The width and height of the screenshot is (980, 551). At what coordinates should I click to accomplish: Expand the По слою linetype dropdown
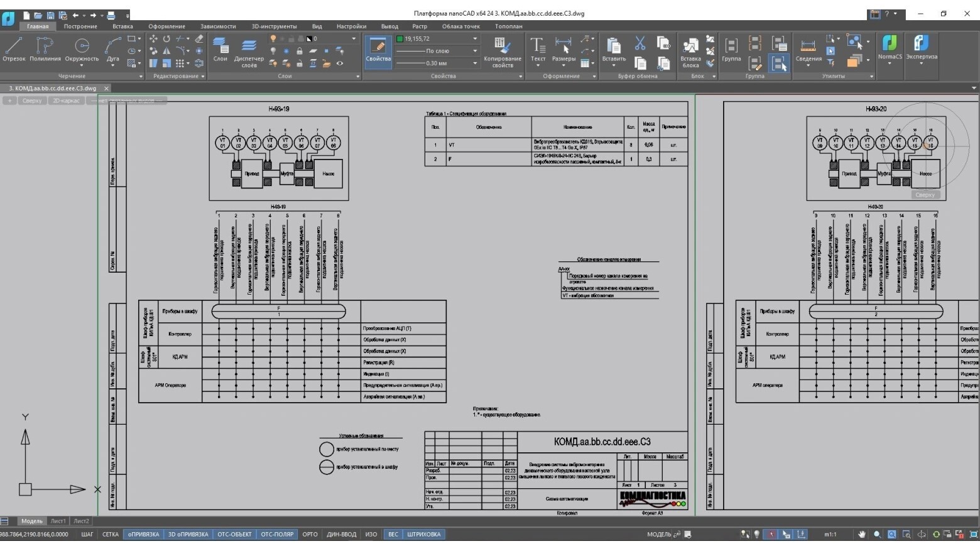tap(475, 51)
